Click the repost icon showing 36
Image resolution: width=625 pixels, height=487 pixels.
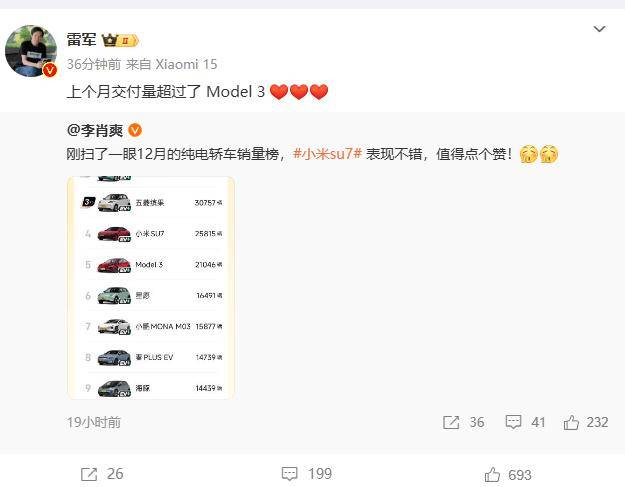[x=451, y=422]
